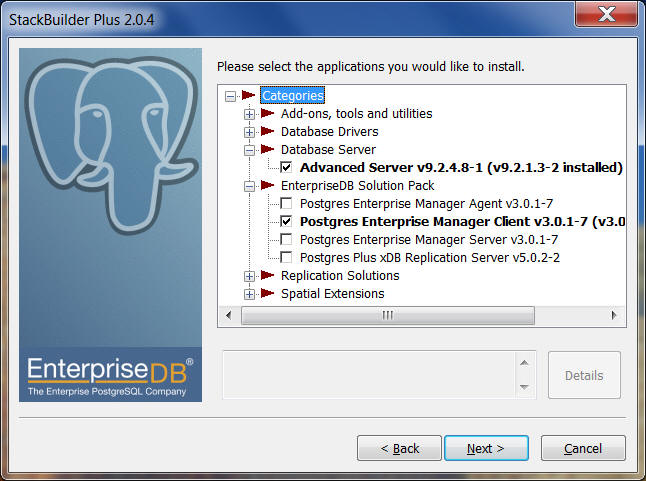Collapse the EnterpriseDB Solution Pack node
The height and width of the screenshot is (481, 646).
coord(249,187)
